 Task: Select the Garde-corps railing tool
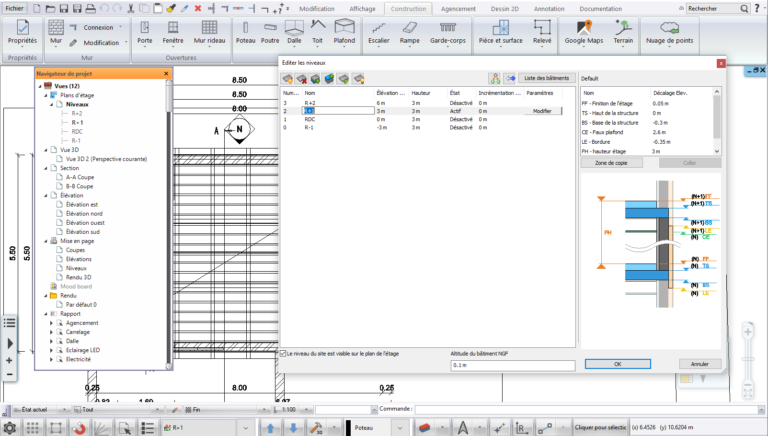pos(448,32)
